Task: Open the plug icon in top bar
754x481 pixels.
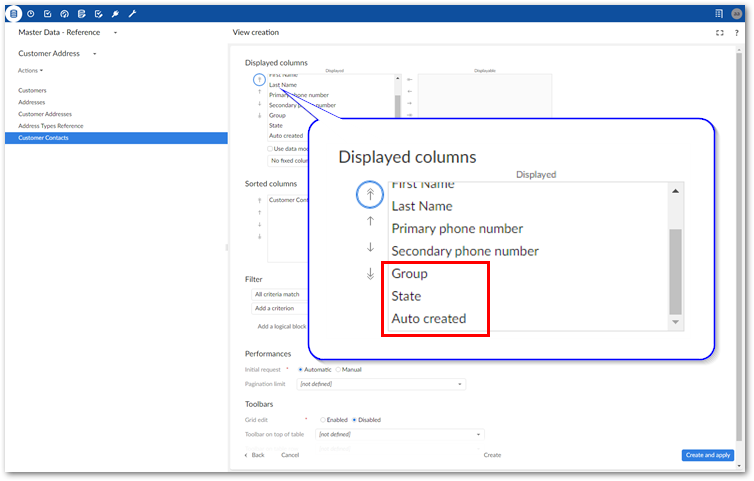Action: point(115,14)
